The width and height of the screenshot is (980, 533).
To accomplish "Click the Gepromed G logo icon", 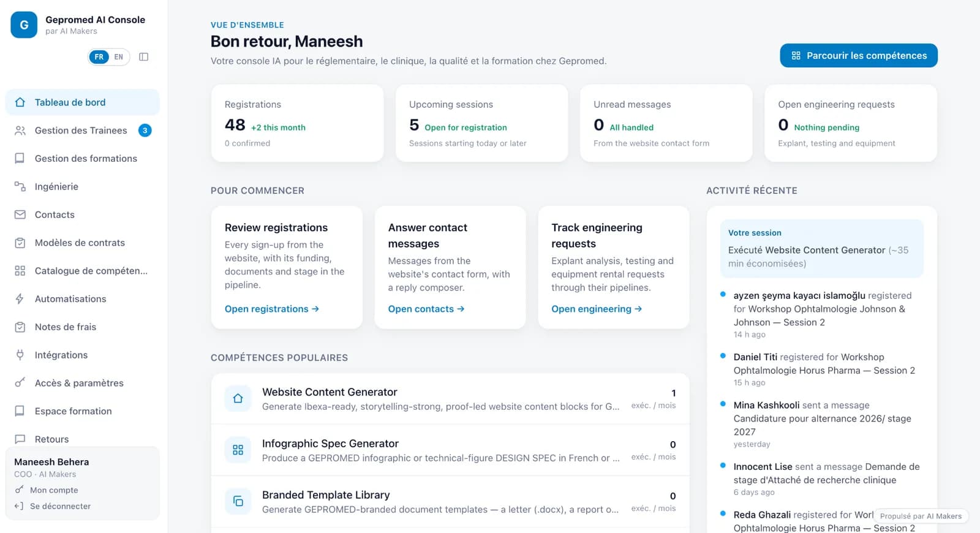I will click(24, 25).
